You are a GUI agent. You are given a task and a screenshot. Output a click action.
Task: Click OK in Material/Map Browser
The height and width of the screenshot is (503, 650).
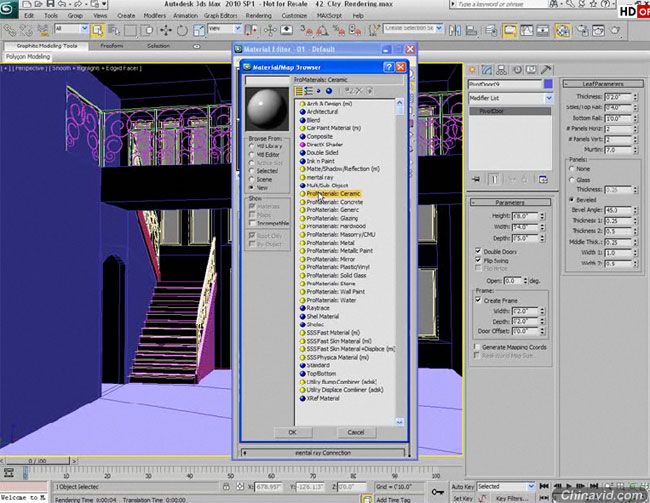(293, 432)
